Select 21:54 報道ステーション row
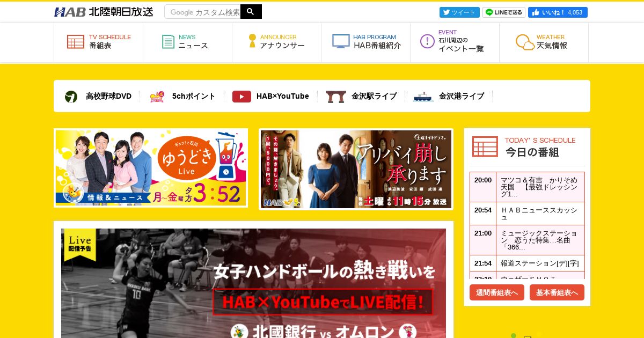Screen dimensions: 644x338 pyautogui.click(x=527, y=263)
